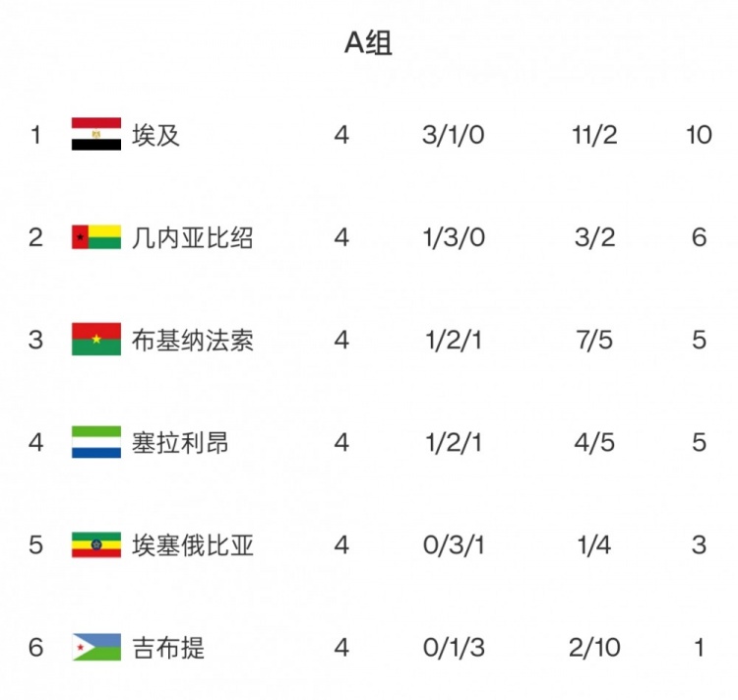Click Ethiopia's 0/3/1 record

[x=454, y=544]
